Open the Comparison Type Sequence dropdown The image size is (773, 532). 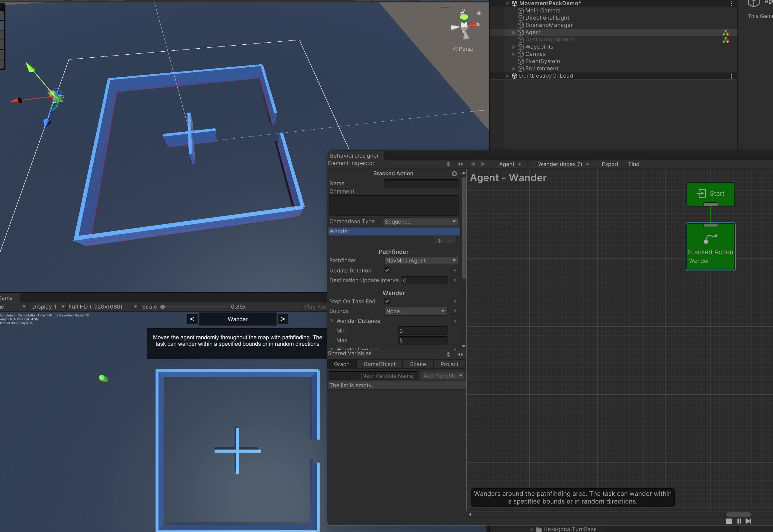(421, 222)
